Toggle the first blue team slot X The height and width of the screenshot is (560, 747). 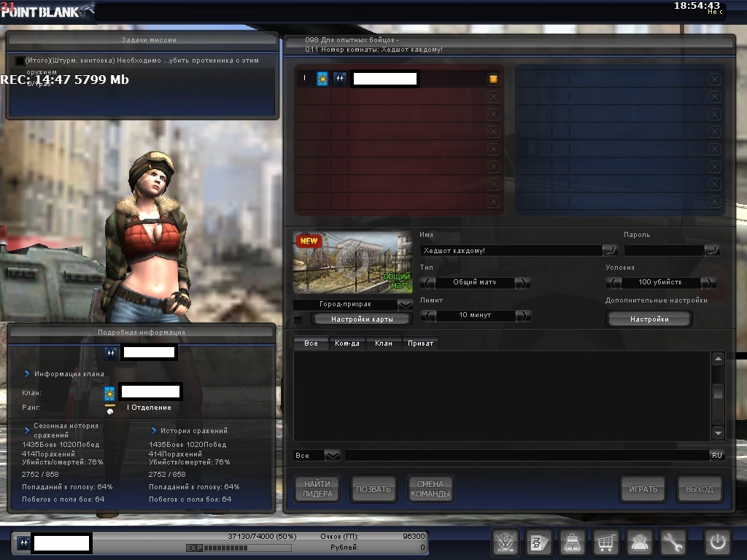pos(714,79)
